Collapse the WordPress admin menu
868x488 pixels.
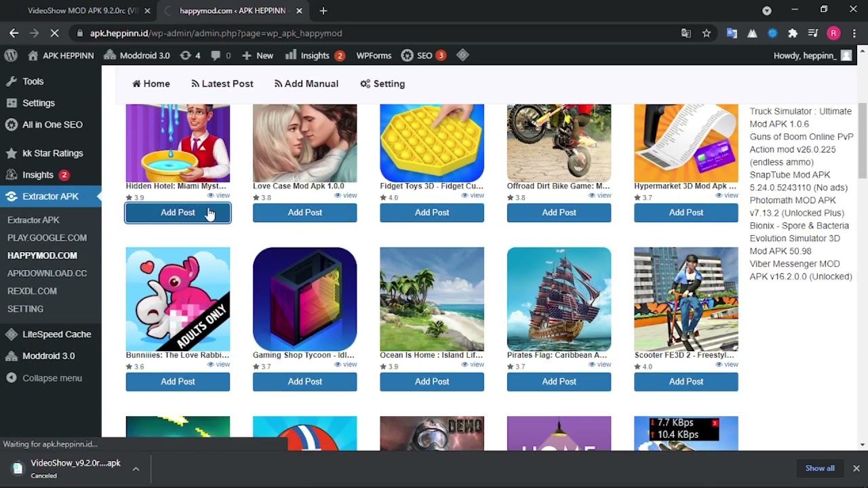point(51,378)
